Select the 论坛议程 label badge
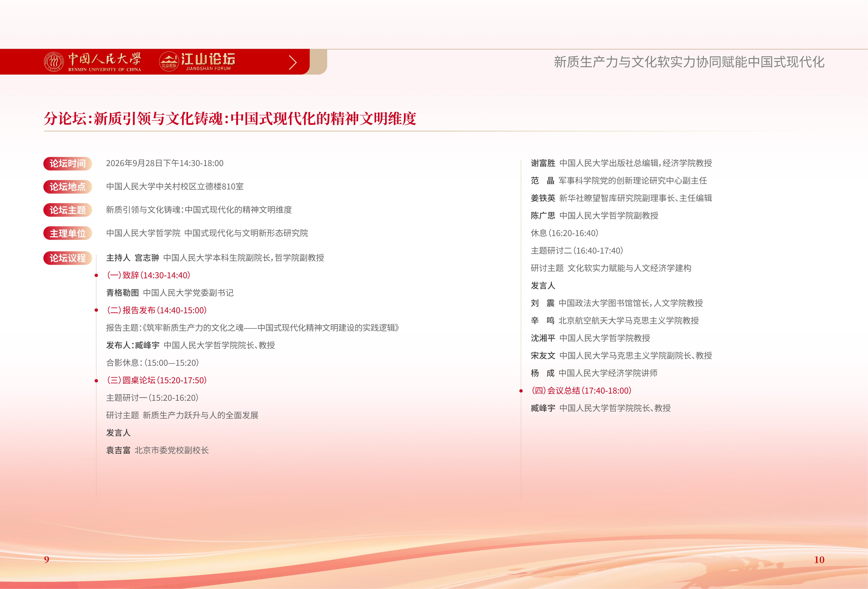Screen dimensions: 868x589 tap(68, 258)
